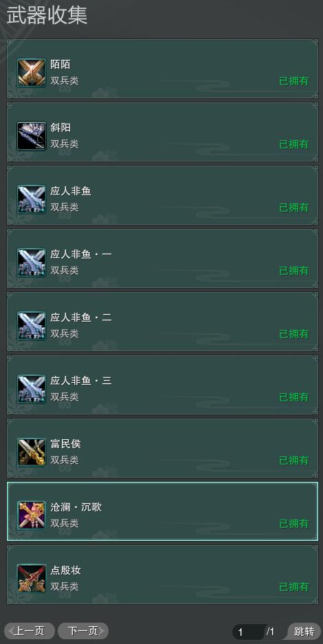Go to previous page with 上一页

tap(29, 631)
